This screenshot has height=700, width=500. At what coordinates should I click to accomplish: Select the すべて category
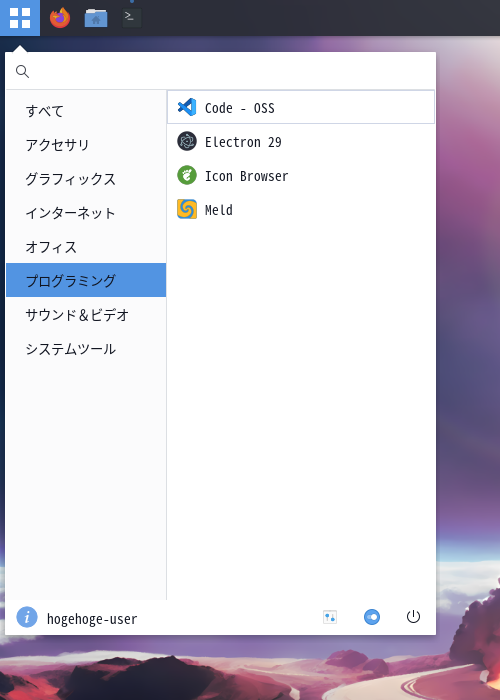pos(86,110)
